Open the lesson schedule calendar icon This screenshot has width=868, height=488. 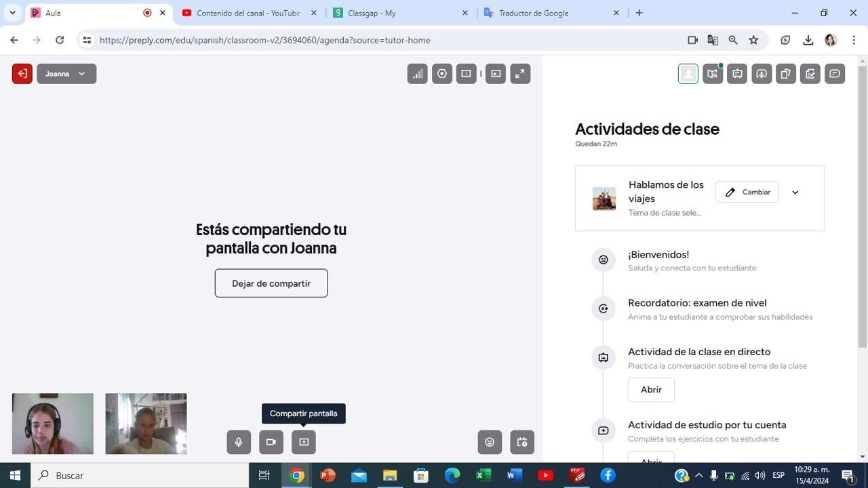click(522, 442)
